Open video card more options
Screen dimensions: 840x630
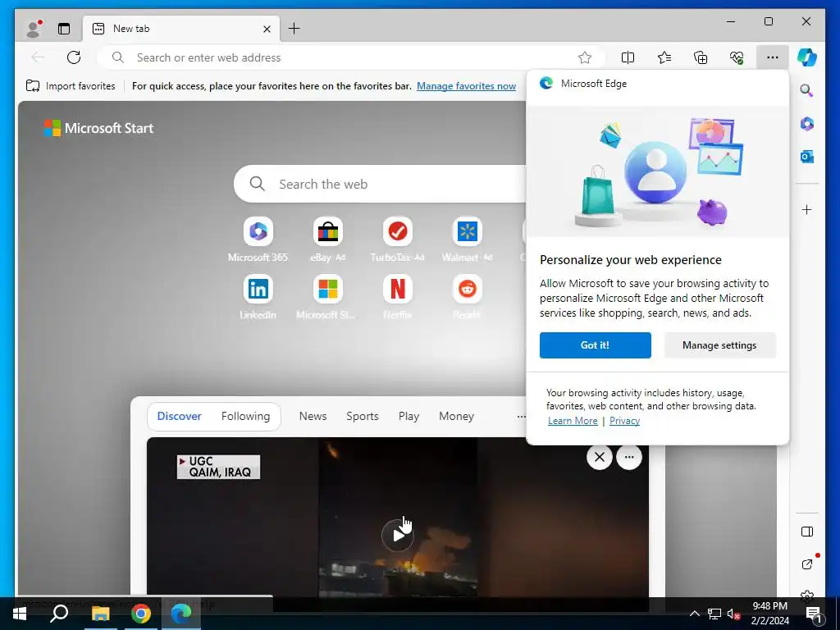[x=629, y=457]
